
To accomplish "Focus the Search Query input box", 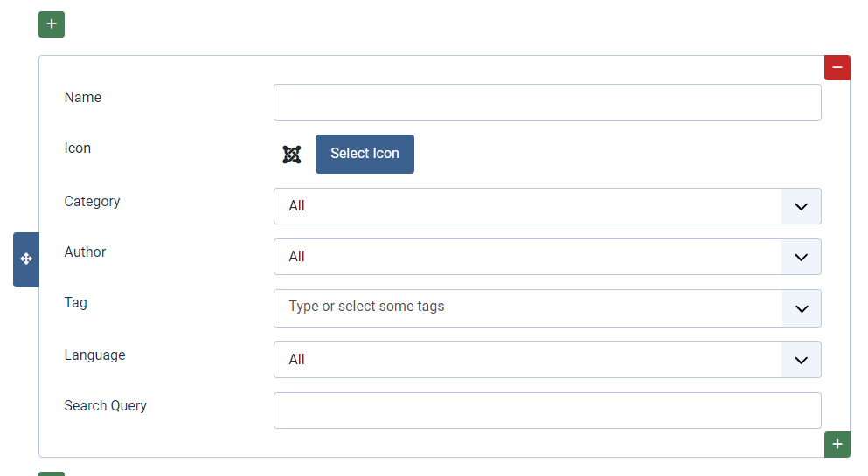I will point(547,410).
